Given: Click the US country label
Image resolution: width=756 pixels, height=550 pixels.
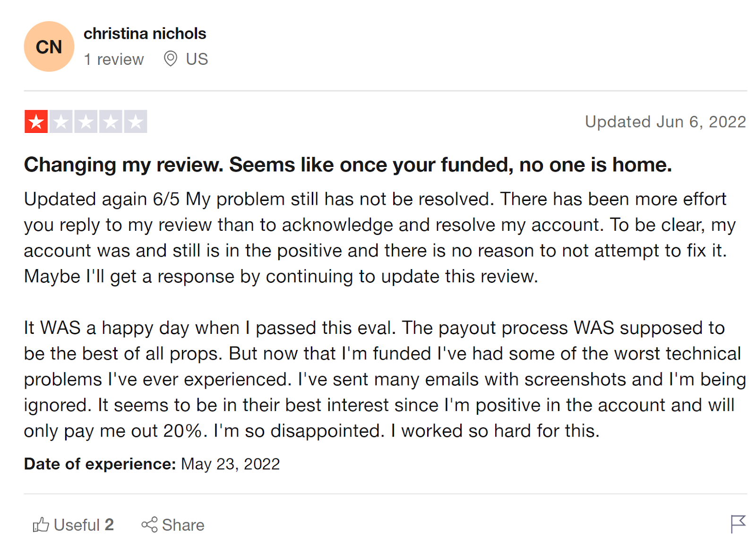Looking at the screenshot, I should coord(197,59).
